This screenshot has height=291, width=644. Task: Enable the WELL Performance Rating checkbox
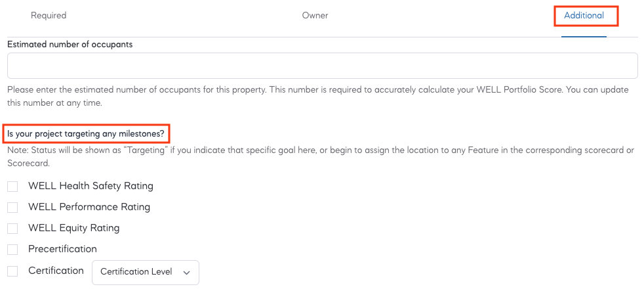(x=12, y=208)
